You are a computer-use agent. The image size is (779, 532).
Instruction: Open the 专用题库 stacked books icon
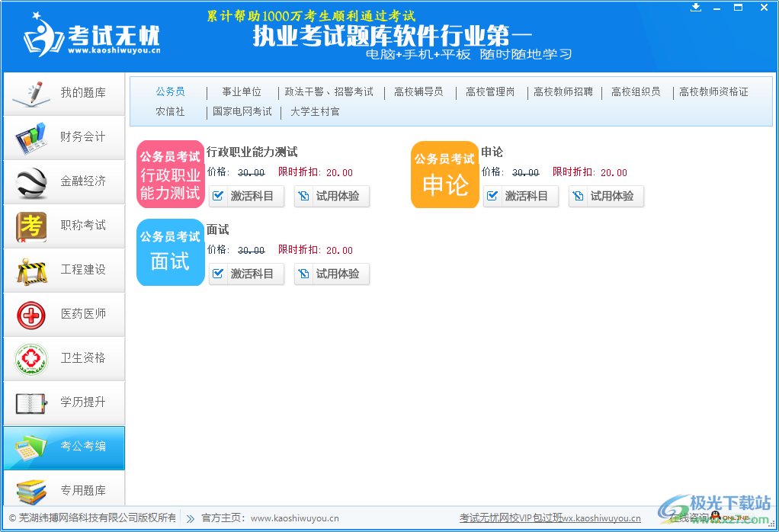coord(30,492)
